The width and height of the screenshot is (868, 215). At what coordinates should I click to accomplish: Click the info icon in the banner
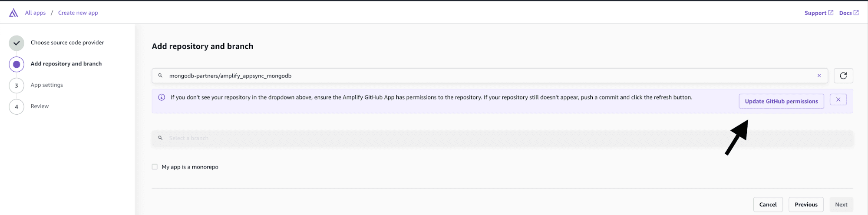coord(162,97)
